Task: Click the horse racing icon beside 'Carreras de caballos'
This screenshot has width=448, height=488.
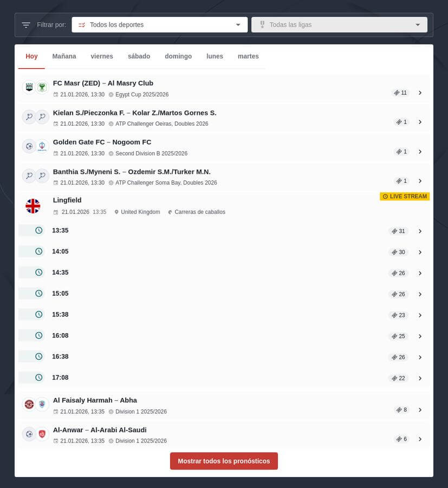Action: [x=171, y=212]
